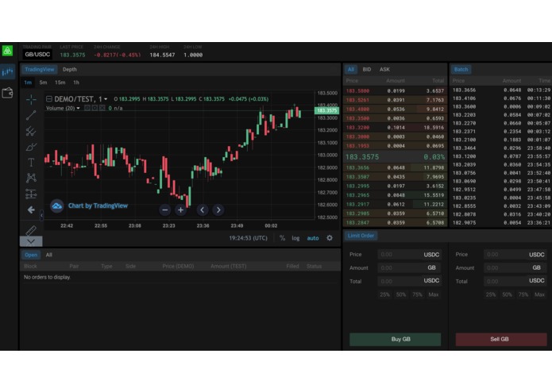Set sell amount to 75%

click(523, 294)
